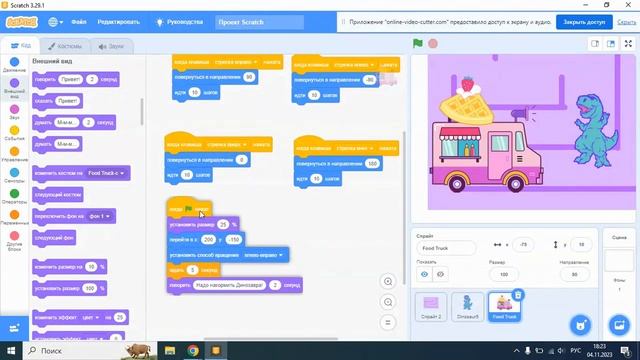Open key dropdown on middle-left hat block

click(226, 144)
